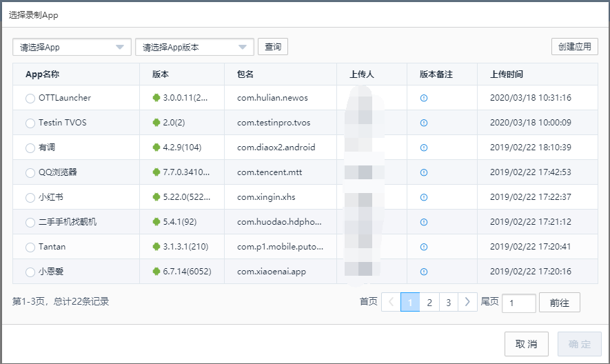Click version note info icon for Testin TVOS
Viewport: 610px width, 364px height.
(x=424, y=123)
